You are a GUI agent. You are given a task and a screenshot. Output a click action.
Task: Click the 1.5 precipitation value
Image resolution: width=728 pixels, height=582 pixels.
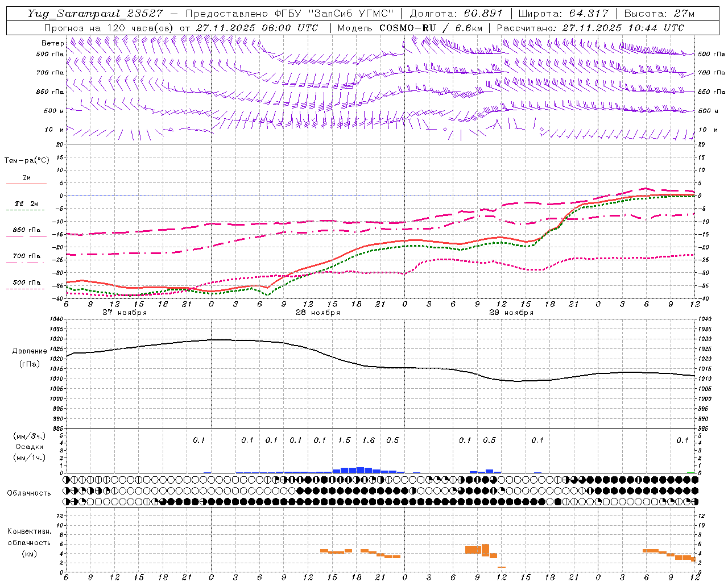[x=344, y=440]
